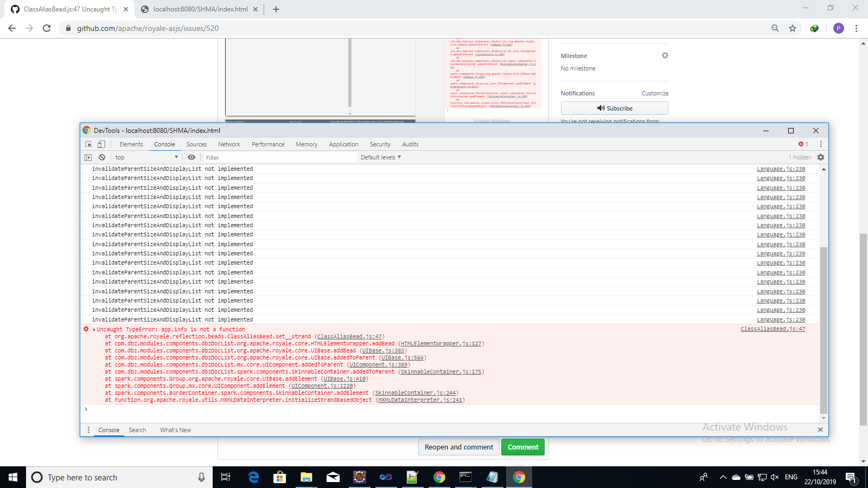
Task: Click the GitHub favicon on the first tab
Action: click(15, 9)
